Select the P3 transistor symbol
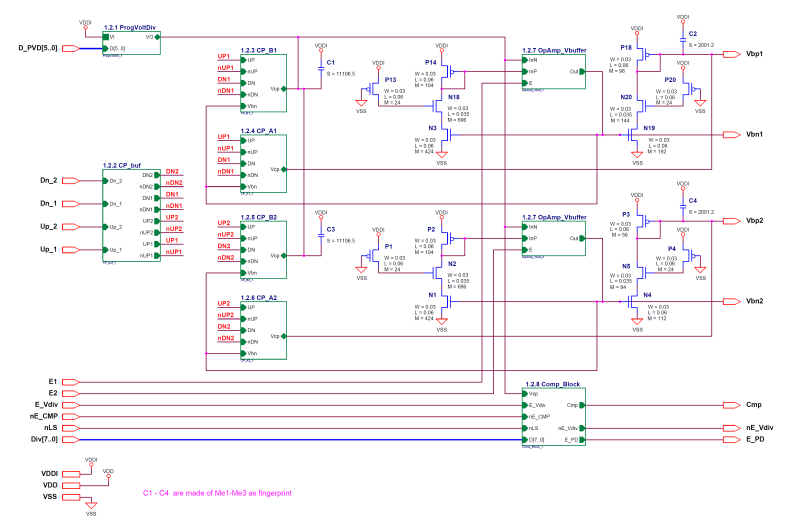 (x=642, y=221)
